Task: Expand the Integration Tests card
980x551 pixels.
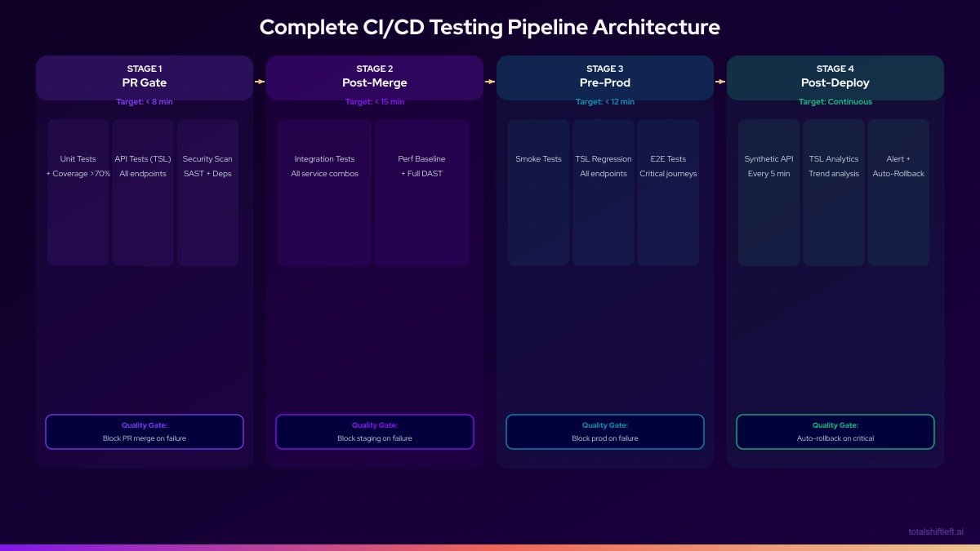Action: pyautogui.click(x=324, y=191)
